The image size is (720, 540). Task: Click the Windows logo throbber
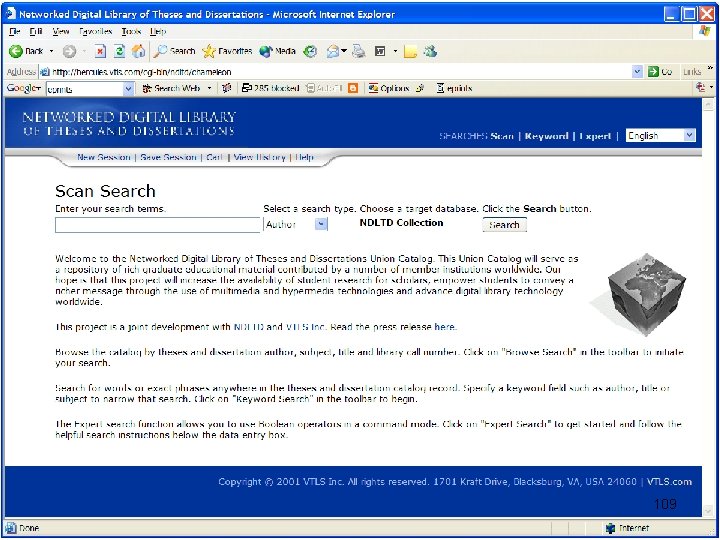705,31
